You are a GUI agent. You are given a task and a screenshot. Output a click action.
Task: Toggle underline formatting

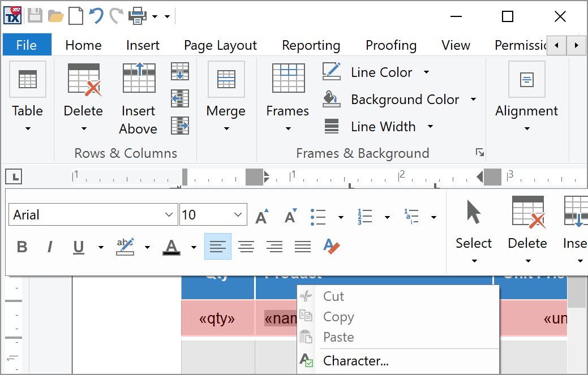(78, 247)
